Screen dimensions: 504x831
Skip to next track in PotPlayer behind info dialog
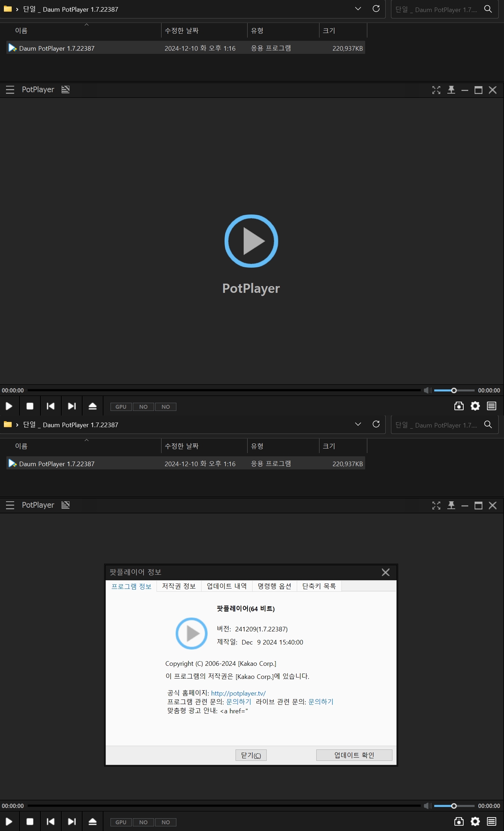point(72,821)
